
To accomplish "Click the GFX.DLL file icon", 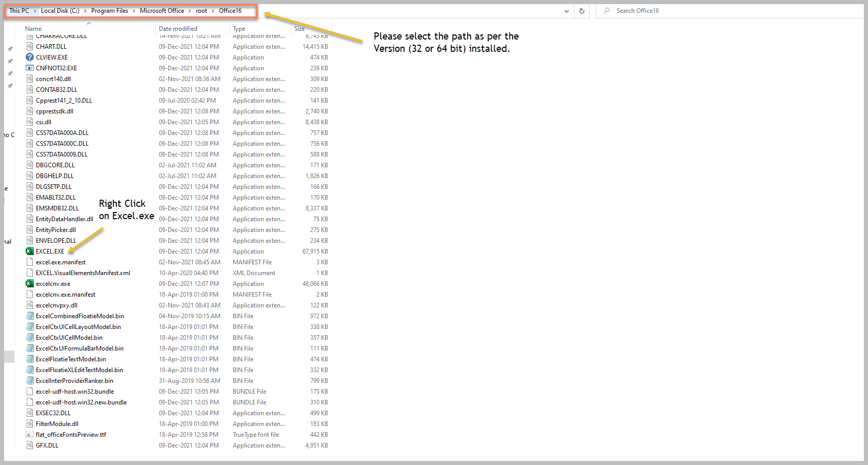I will point(30,445).
